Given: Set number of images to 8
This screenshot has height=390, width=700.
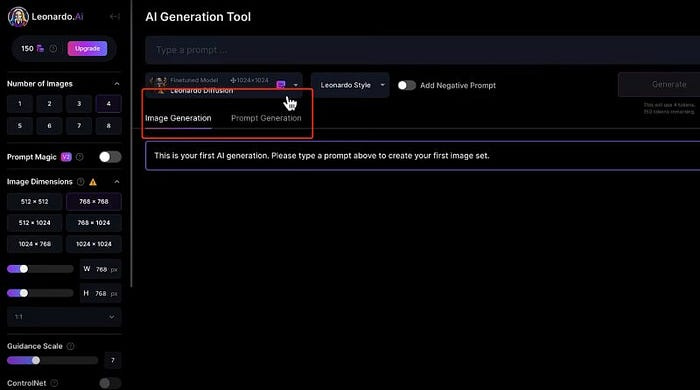Looking at the screenshot, I should (x=108, y=126).
